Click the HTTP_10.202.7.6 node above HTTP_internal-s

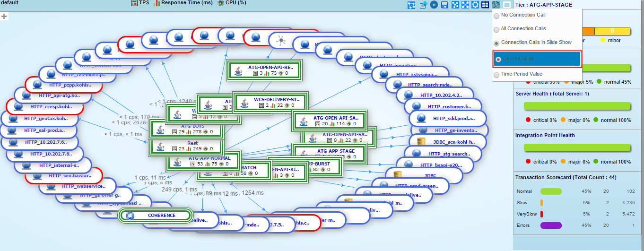[45, 154]
